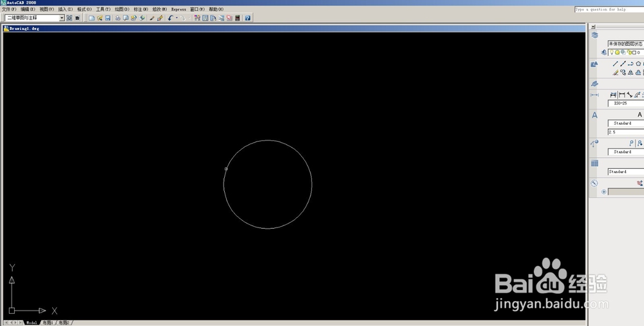Viewport: 644px width, 326px height.
Task: Open the 格式 (Format) menu
Action: [84, 9]
